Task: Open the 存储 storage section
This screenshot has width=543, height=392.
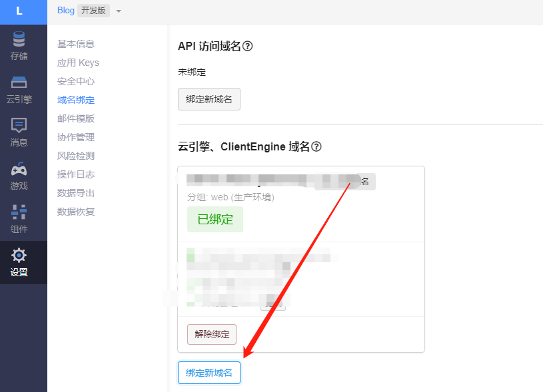Action: pos(19,46)
